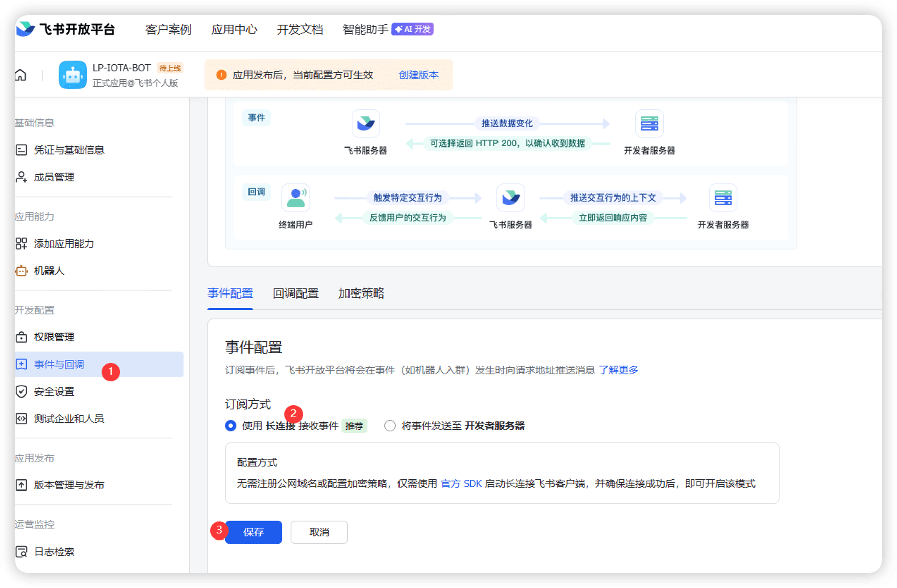Open 客户案例 in top navigation
Image resolution: width=897 pixels, height=588 pixels.
[x=168, y=30]
